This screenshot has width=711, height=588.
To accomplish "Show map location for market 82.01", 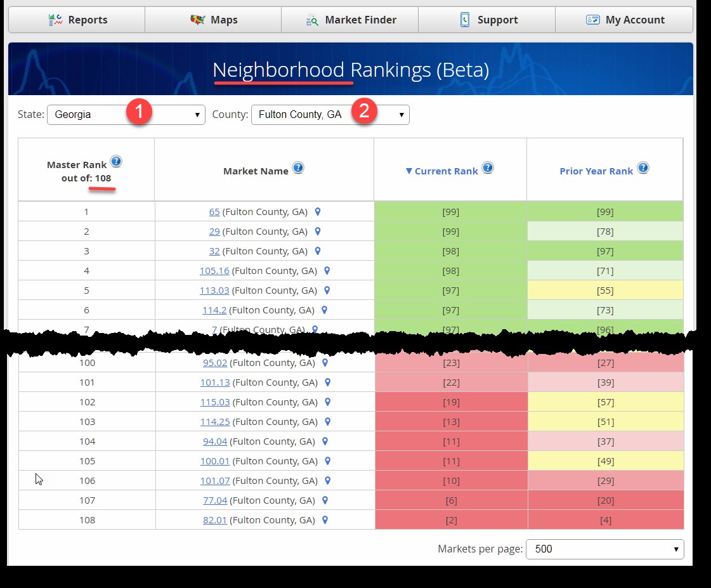I will (x=325, y=519).
